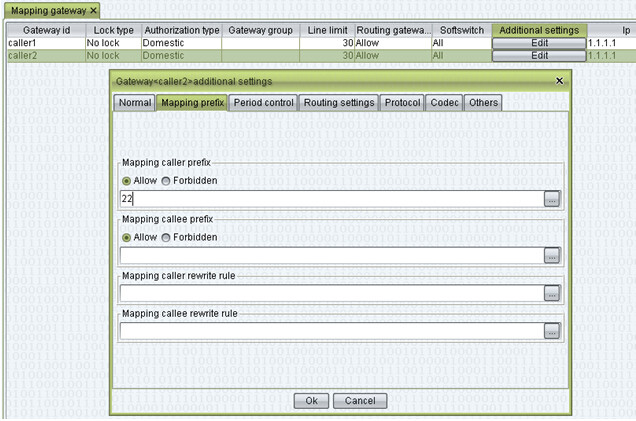Sort by Gateway id column header
The image size is (636, 421).
point(44,30)
